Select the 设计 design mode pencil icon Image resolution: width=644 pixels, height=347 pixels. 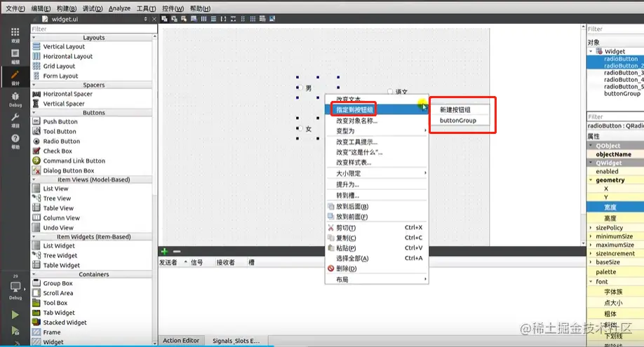15,78
